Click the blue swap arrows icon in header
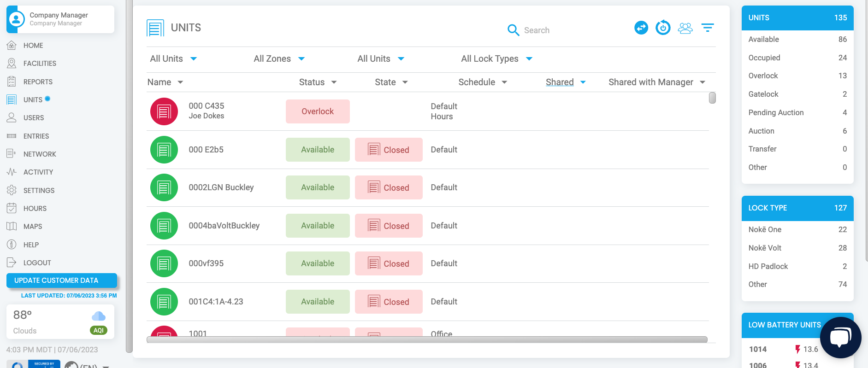 [x=641, y=28]
